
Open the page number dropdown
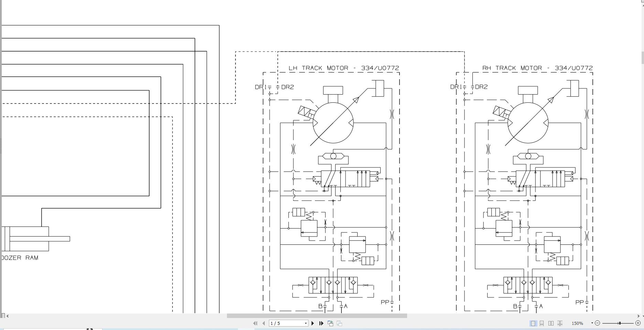tap(306, 323)
